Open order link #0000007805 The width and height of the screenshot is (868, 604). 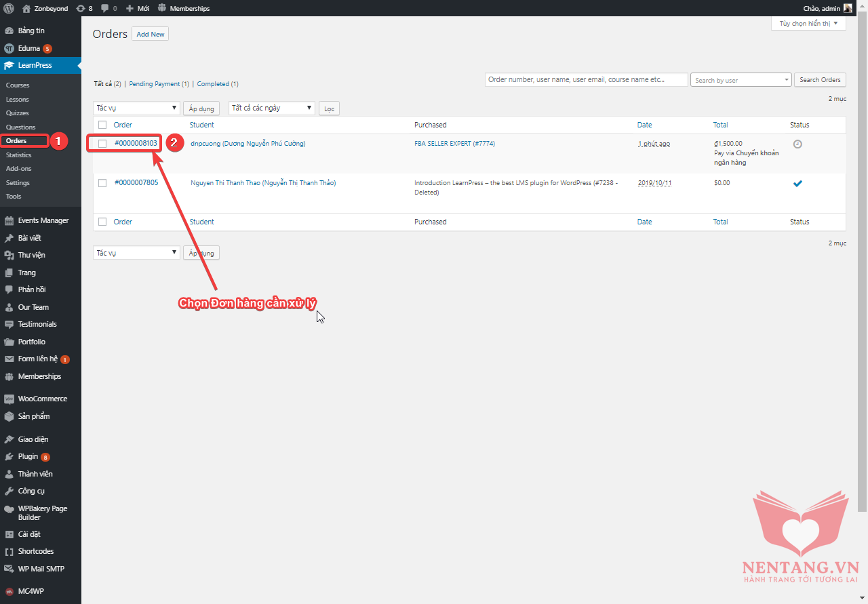[136, 183]
